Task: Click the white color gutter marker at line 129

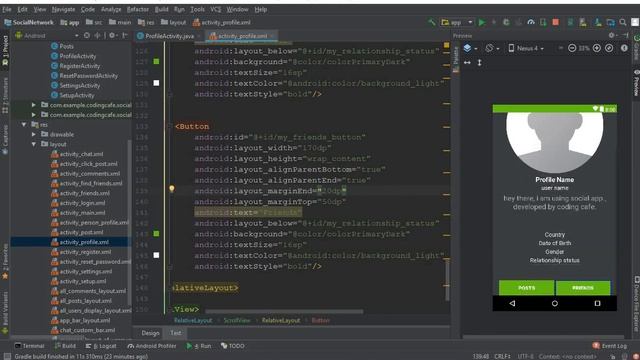Action: pyautogui.click(x=156, y=83)
